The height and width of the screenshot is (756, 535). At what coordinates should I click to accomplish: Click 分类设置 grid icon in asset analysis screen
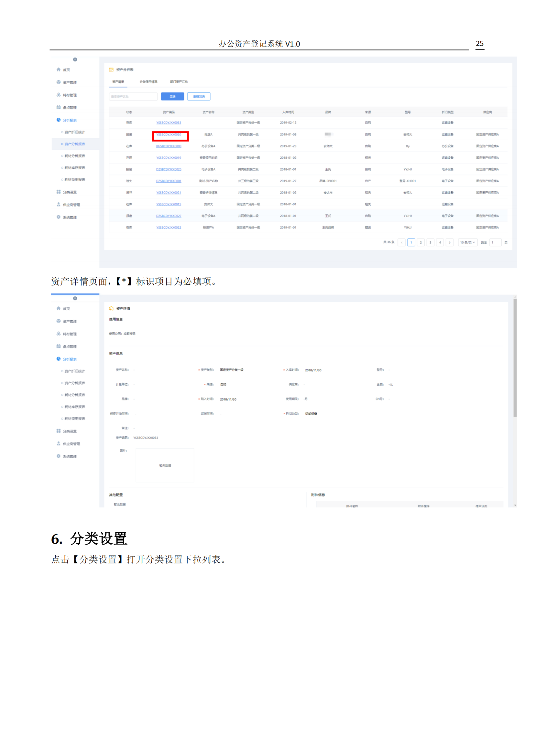click(59, 192)
